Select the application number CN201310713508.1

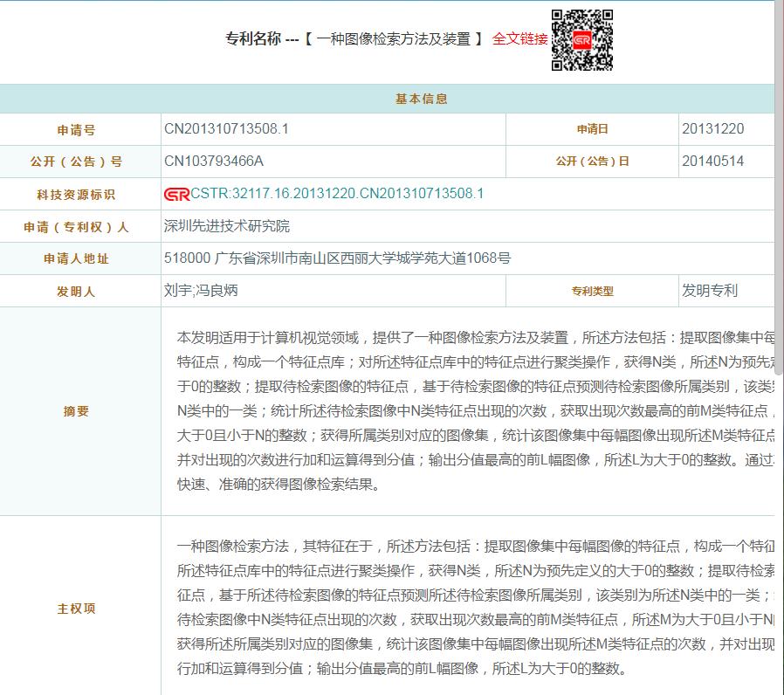pyautogui.click(x=226, y=129)
